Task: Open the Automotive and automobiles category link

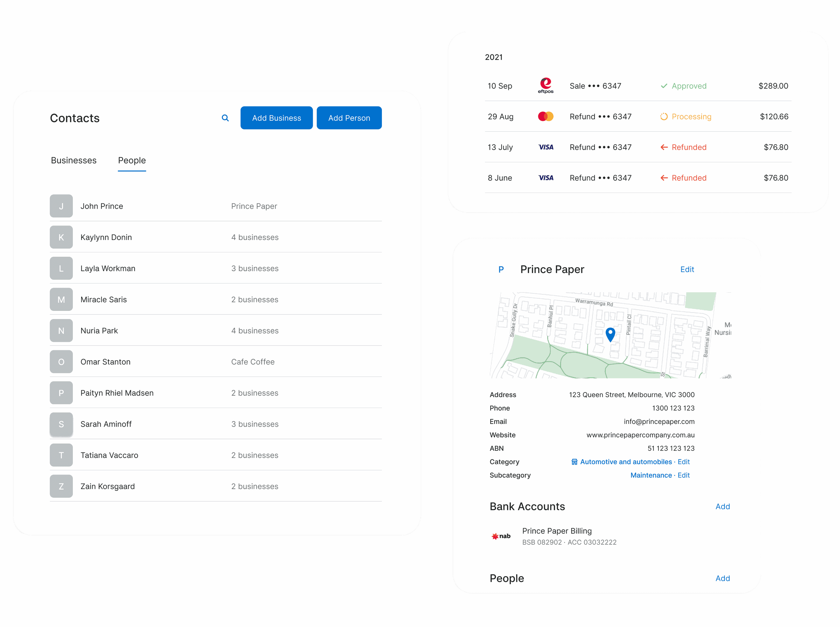Action: (626, 462)
